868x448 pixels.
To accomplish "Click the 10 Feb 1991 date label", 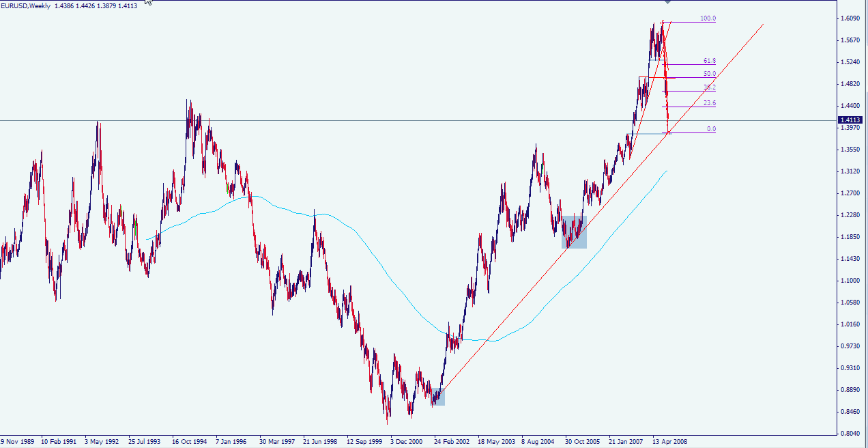I will click(x=59, y=442).
